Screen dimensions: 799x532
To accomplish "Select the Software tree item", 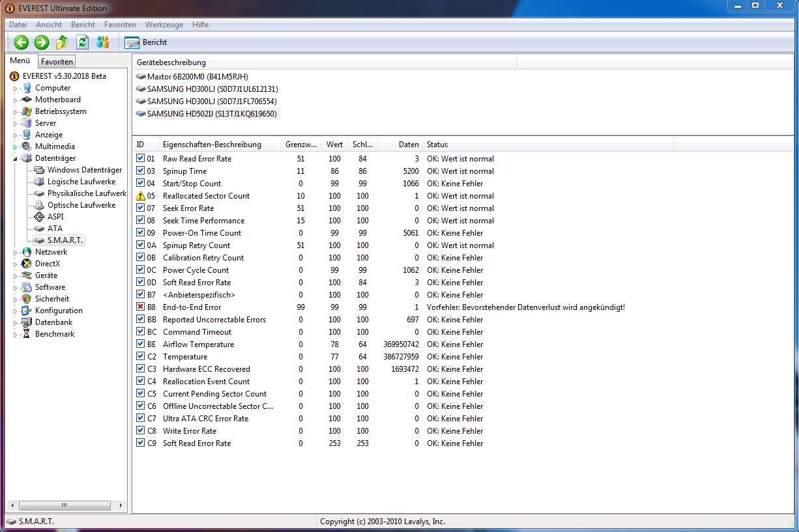I will [50, 287].
